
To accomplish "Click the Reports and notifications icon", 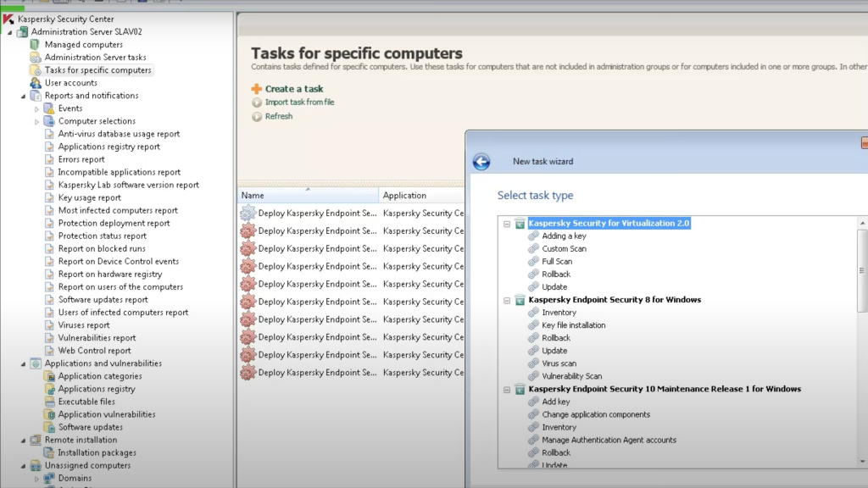I will (x=36, y=95).
